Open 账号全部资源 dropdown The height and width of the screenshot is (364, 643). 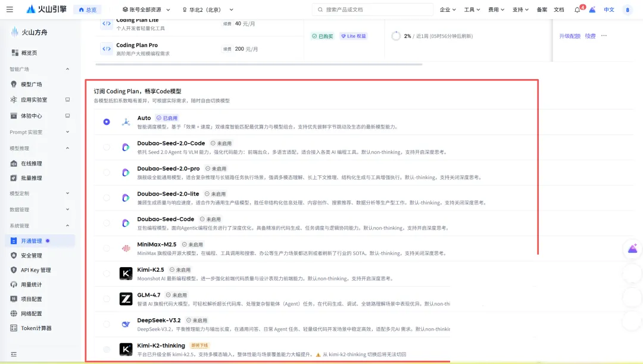146,10
